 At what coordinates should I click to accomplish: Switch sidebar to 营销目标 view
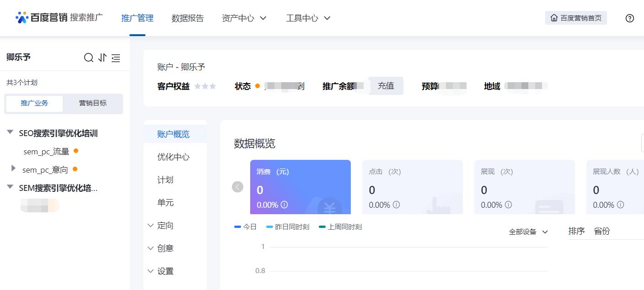tap(93, 103)
